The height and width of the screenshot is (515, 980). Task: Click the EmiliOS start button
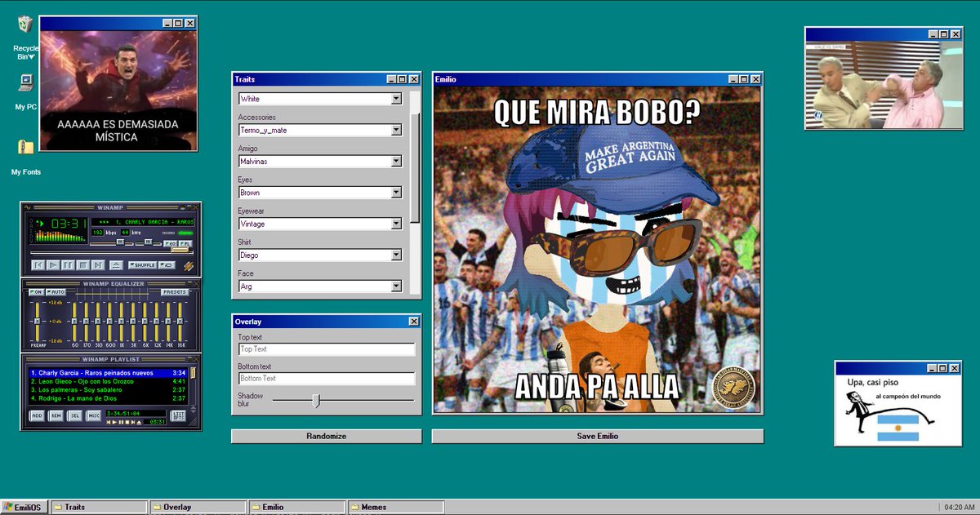pos(24,507)
